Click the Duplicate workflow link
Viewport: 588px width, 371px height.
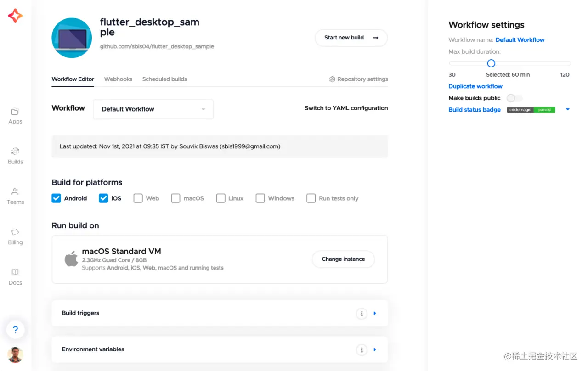click(x=475, y=86)
